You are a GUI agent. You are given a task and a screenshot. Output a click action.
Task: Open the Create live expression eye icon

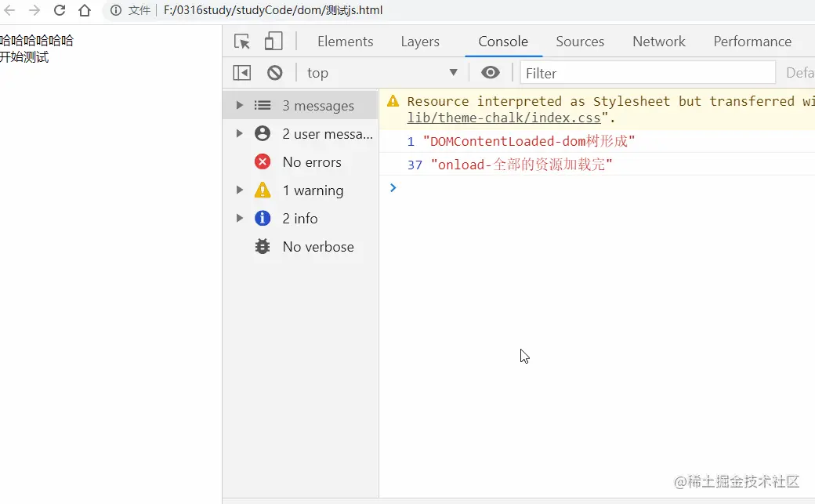point(490,72)
